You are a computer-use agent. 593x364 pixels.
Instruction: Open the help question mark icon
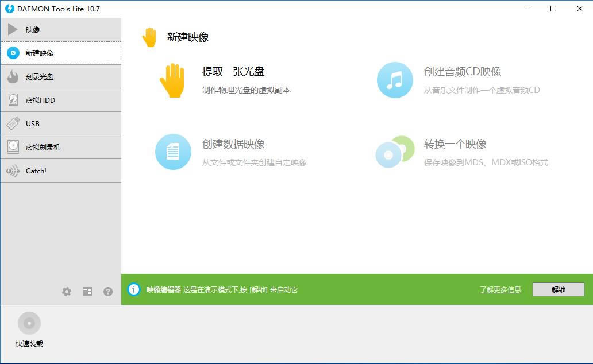(108, 292)
